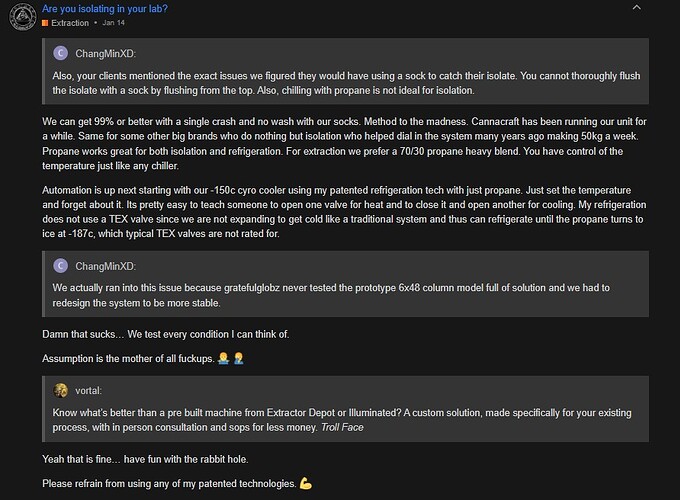Open the "Are you isolating in your lab?" topic title
The width and height of the screenshot is (680, 500).
[105, 9]
